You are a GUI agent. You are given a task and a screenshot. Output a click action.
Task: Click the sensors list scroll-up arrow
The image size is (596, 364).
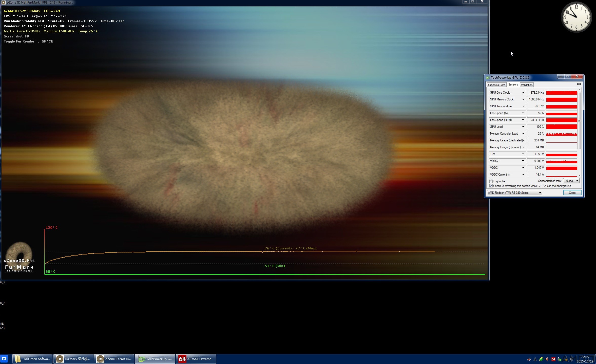point(579,90)
